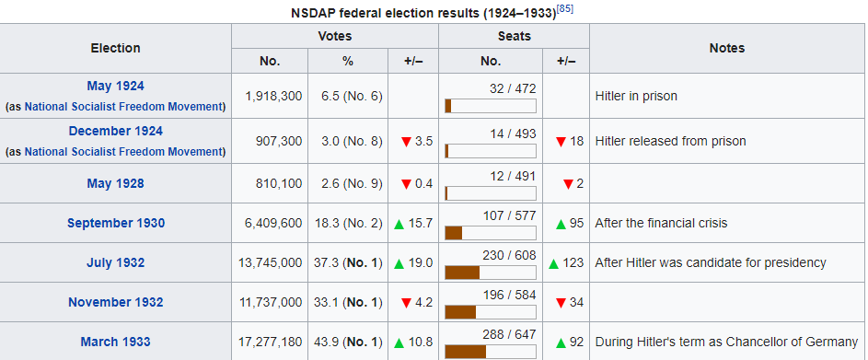868x360 pixels.
Task: Click green up arrow beside 10.8 vote change
Action: (399, 343)
